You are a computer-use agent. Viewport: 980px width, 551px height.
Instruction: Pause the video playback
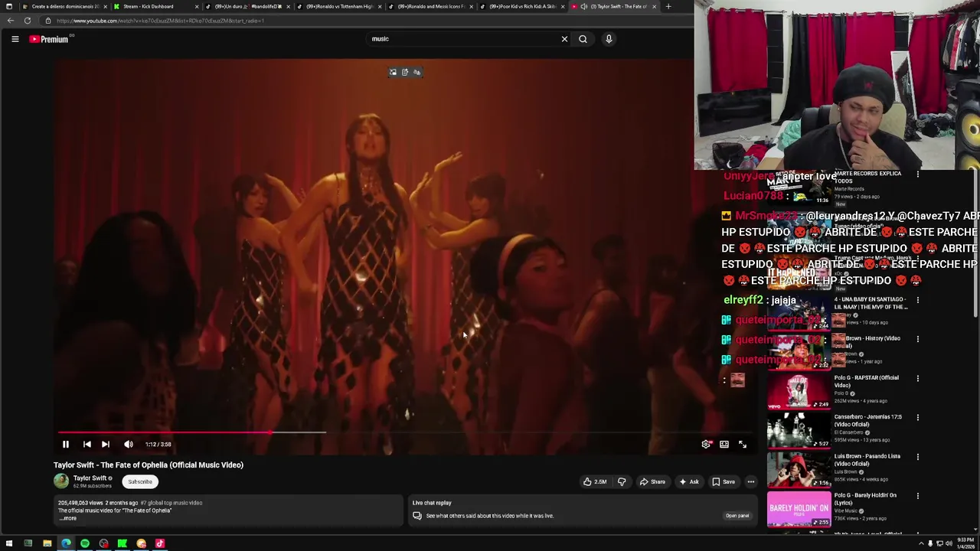click(66, 444)
